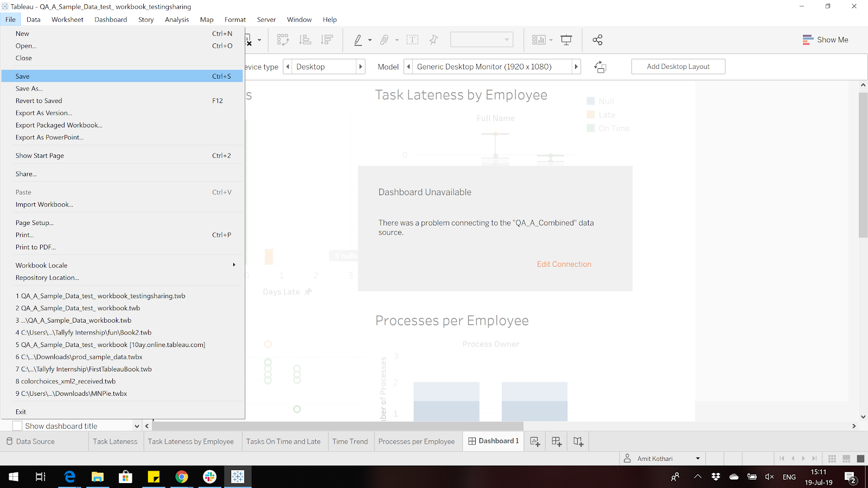
Task: Click the New Worksheet tab icon
Action: coord(535,441)
